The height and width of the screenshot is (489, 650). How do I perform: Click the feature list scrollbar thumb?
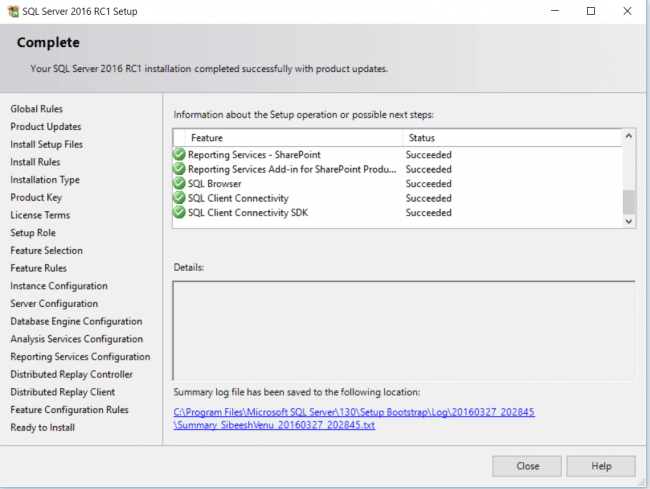[x=628, y=202]
